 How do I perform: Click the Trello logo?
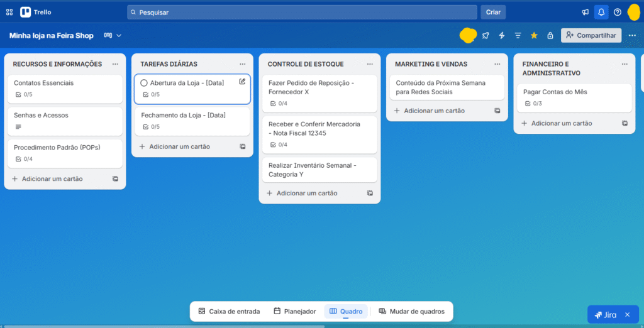(36, 13)
